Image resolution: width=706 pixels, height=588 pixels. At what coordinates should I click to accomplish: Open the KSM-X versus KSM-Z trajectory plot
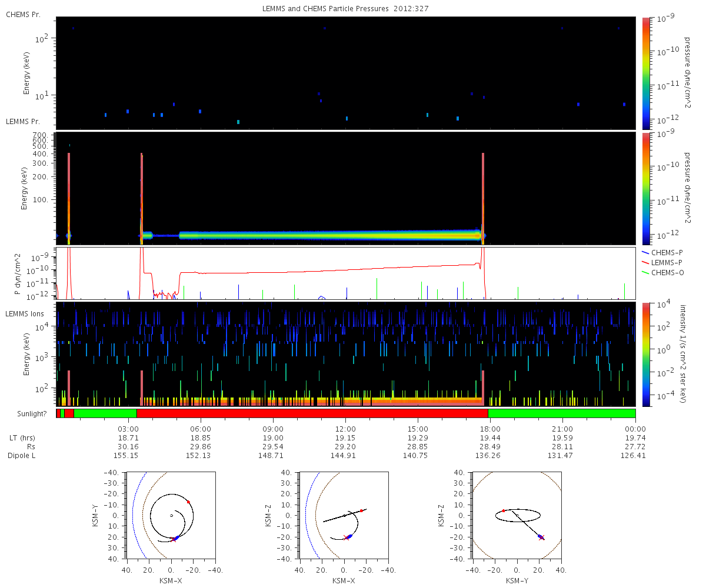344,515
